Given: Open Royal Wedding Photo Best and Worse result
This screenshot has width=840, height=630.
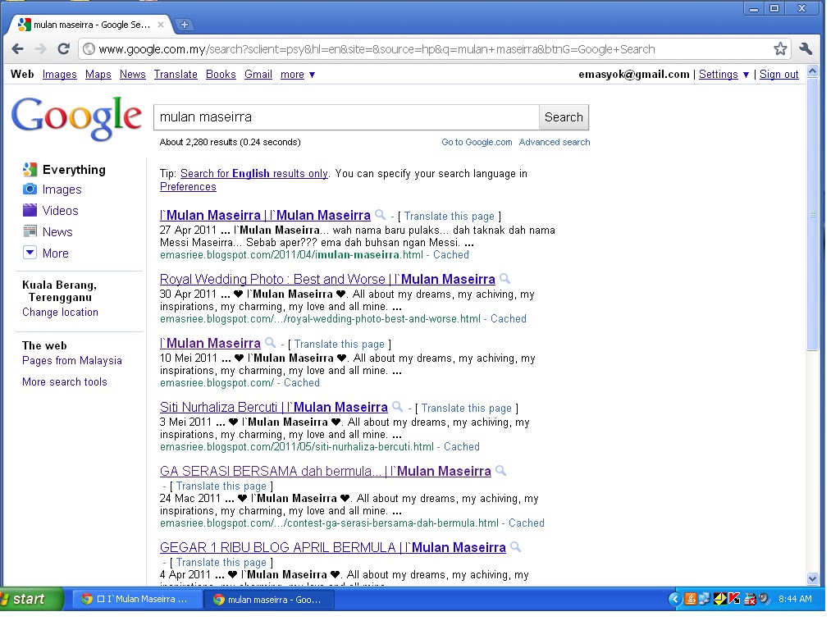Looking at the screenshot, I should click(x=327, y=279).
